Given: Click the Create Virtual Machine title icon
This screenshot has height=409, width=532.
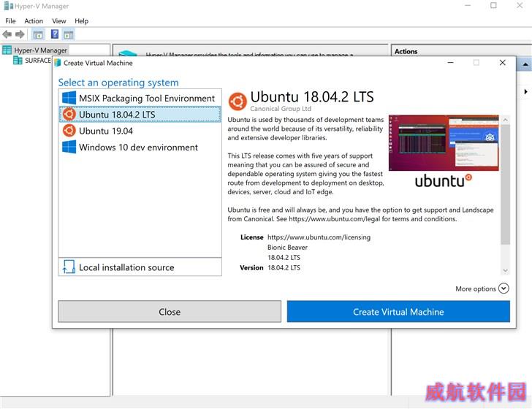Looking at the screenshot, I should (x=57, y=63).
